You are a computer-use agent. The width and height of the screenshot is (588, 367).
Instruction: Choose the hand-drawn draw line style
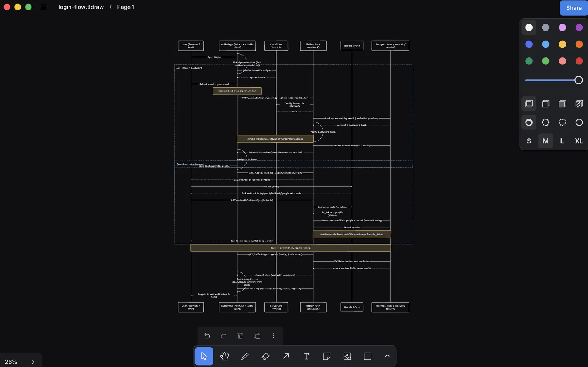529,122
